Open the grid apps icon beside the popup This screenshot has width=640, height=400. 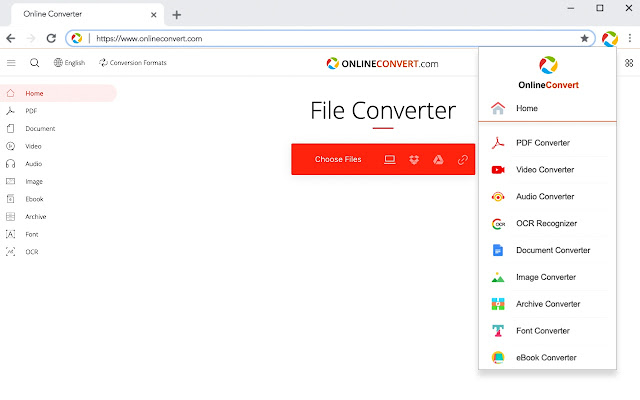point(629,63)
